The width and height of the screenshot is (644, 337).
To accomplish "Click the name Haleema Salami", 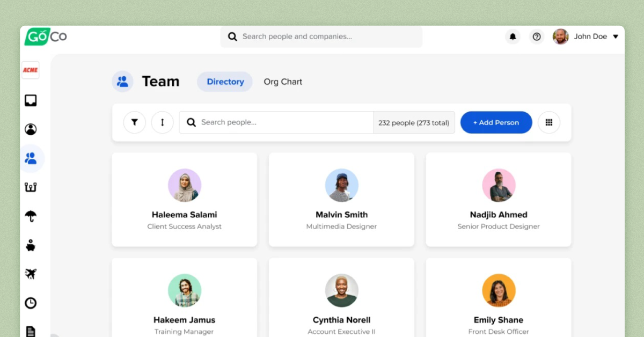I will coord(185,215).
